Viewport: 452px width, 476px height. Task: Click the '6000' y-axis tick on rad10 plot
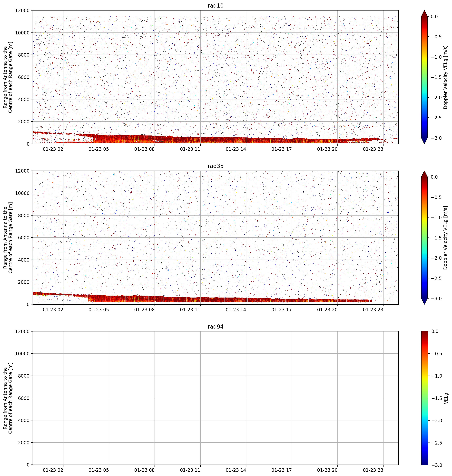coord(24,77)
